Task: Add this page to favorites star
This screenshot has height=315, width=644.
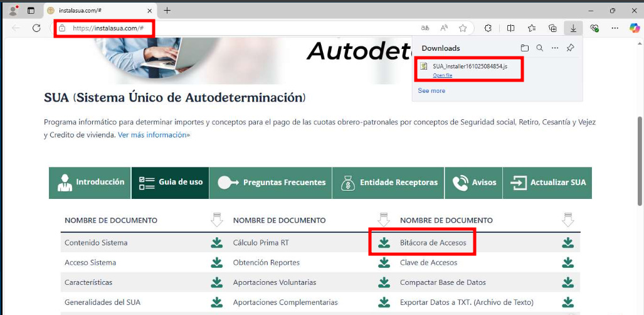Action: click(463, 28)
